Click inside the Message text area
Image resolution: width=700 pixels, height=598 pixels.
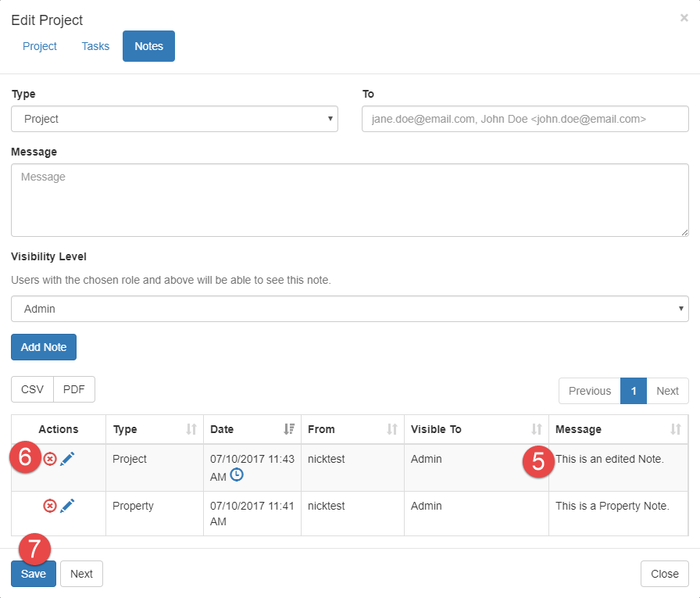point(349,200)
